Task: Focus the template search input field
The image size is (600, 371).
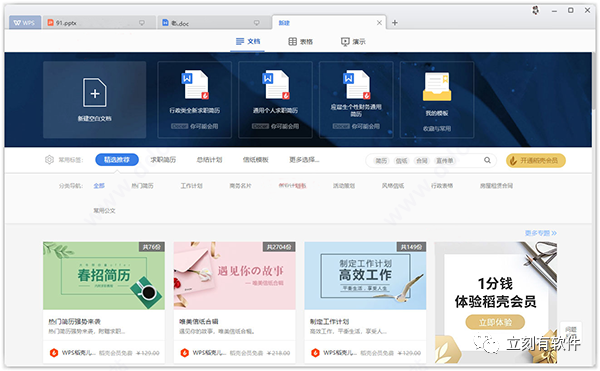Action: pyautogui.click(x=431, y=161)
